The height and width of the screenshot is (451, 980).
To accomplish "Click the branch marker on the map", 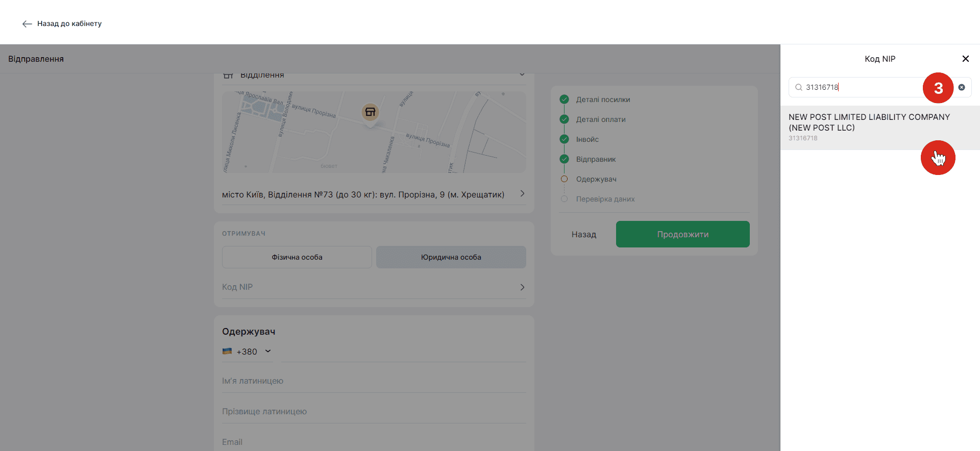I will point(370,112).
